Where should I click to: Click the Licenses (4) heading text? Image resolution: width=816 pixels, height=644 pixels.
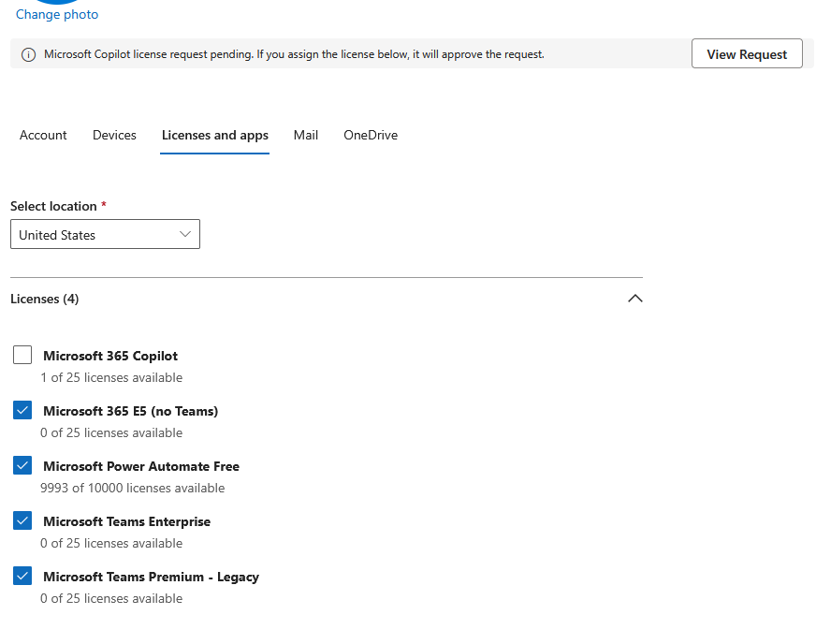coord(45,299)
